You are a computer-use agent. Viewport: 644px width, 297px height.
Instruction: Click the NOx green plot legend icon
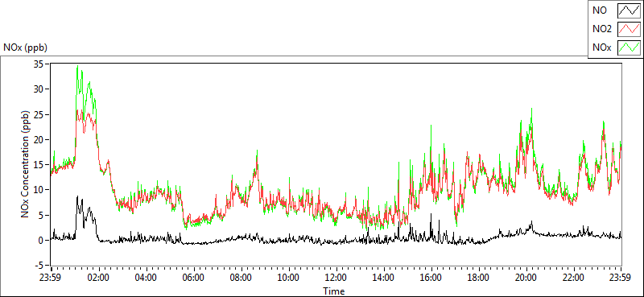coord(629,47)
